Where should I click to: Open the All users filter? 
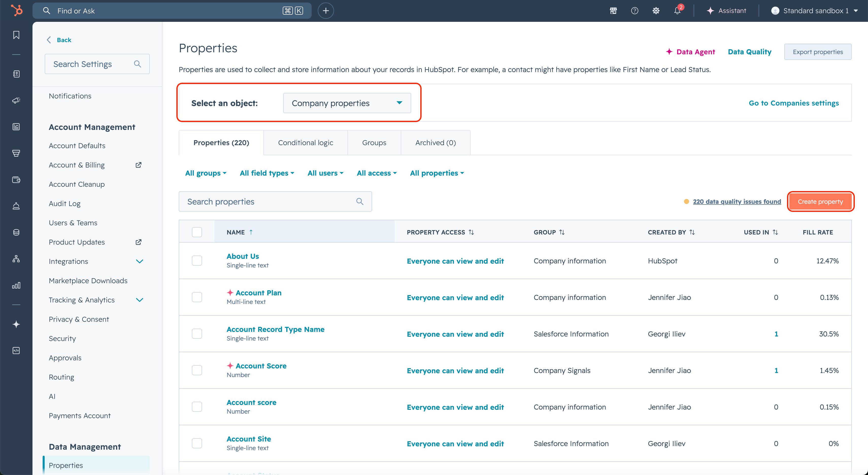click(x=325, y=173)
